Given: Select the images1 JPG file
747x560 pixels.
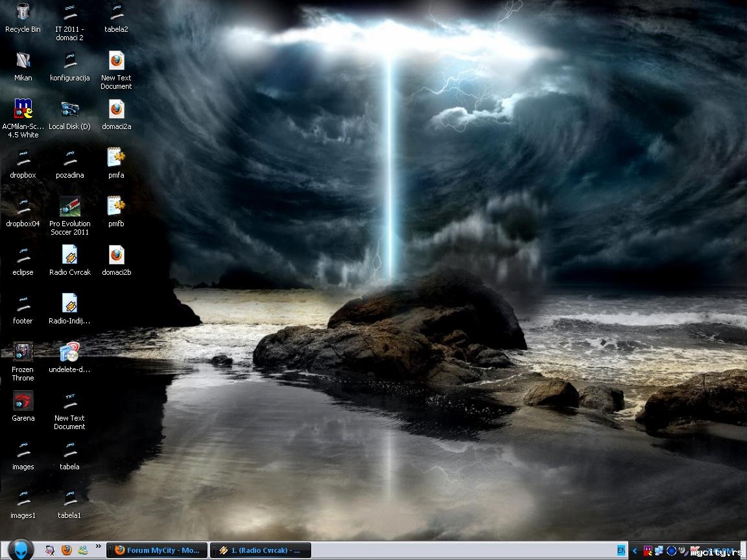Looking at the screenshot, I should pos(23,504).
